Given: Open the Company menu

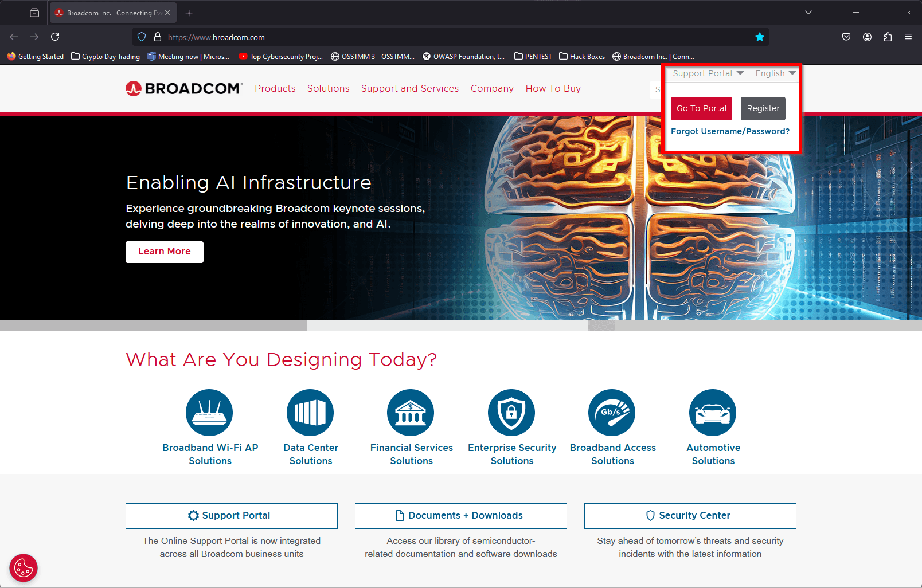Looking at the screenshot, I should tap(492, 88).
